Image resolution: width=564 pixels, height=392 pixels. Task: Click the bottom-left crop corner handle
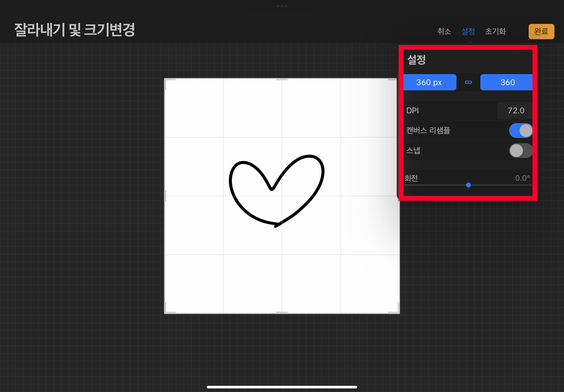click(169, 308)
